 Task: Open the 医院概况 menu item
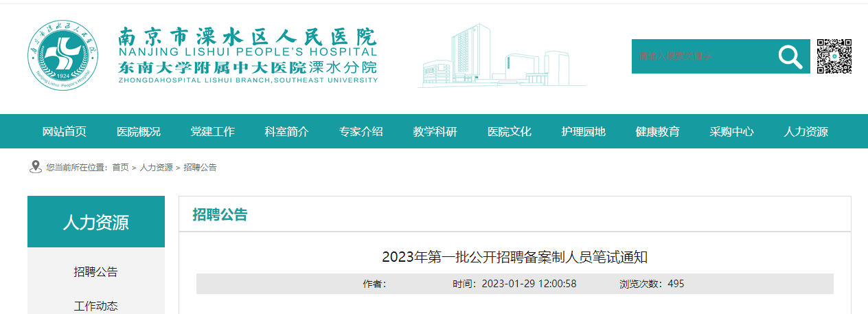click(x=139, y=132)
